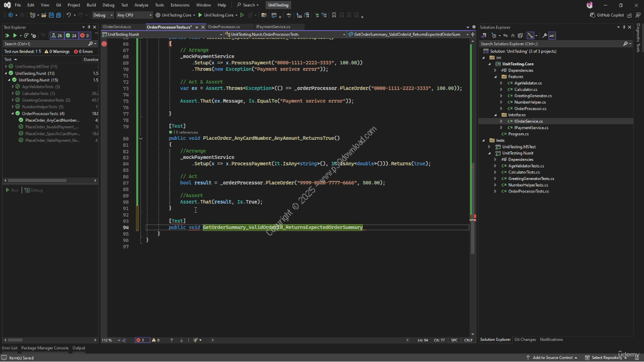Open the Test menu
The image size is (644, 362).
click(x=124, y=5)
